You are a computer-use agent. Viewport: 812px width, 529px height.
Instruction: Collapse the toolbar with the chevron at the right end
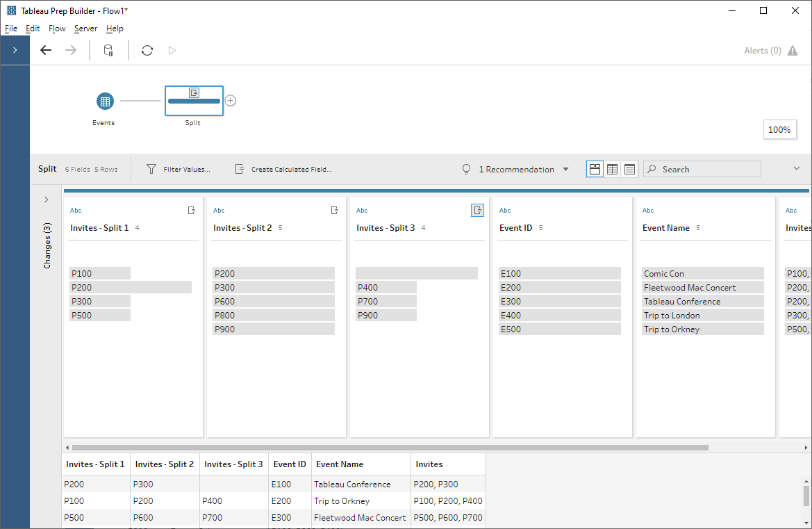pos(797,168)
